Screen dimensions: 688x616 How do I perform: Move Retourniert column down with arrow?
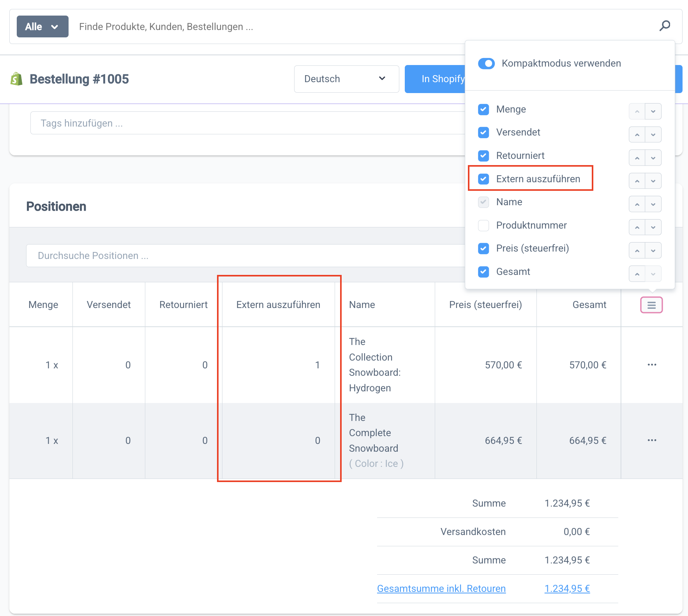click(653, 158)
